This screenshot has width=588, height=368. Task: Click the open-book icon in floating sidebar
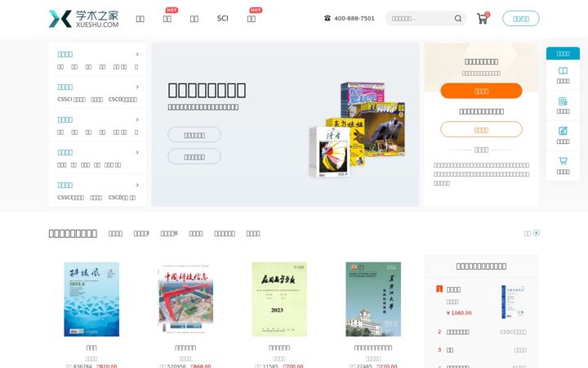[563, 70]
